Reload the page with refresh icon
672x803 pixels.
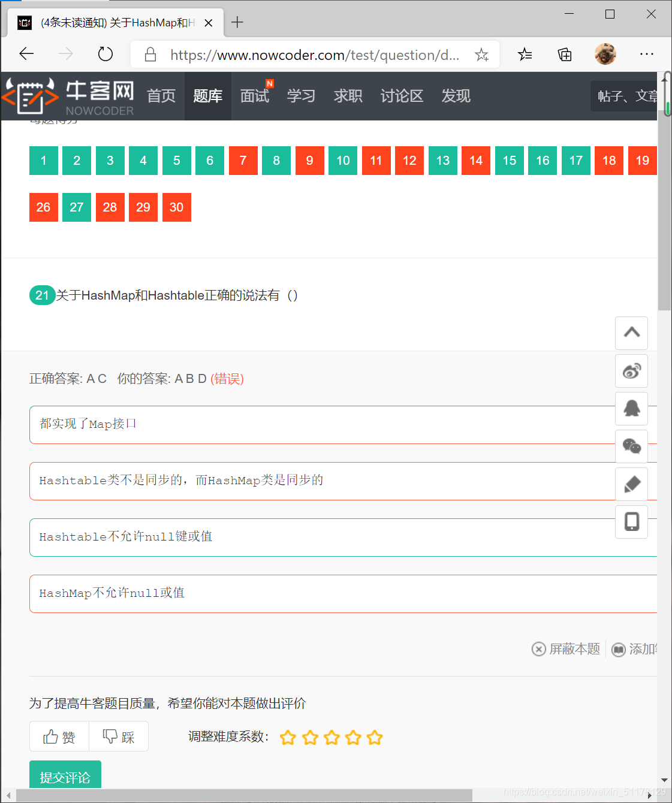106,55
